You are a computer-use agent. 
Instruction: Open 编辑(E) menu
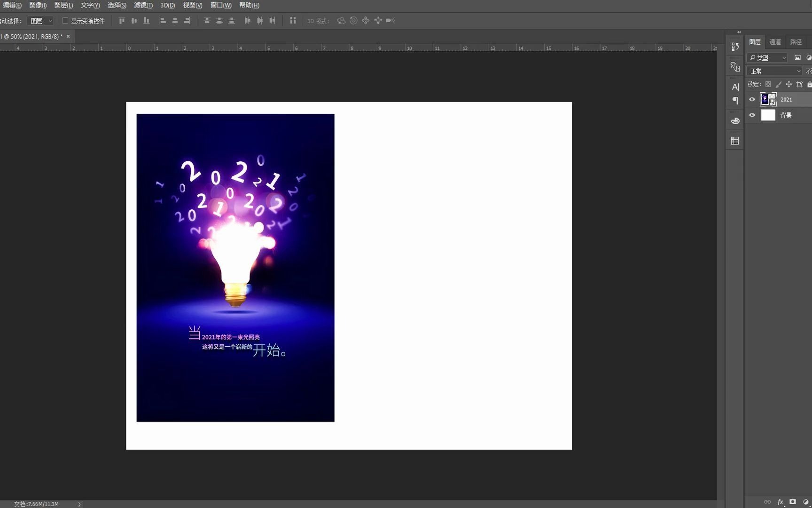point(12,5)
